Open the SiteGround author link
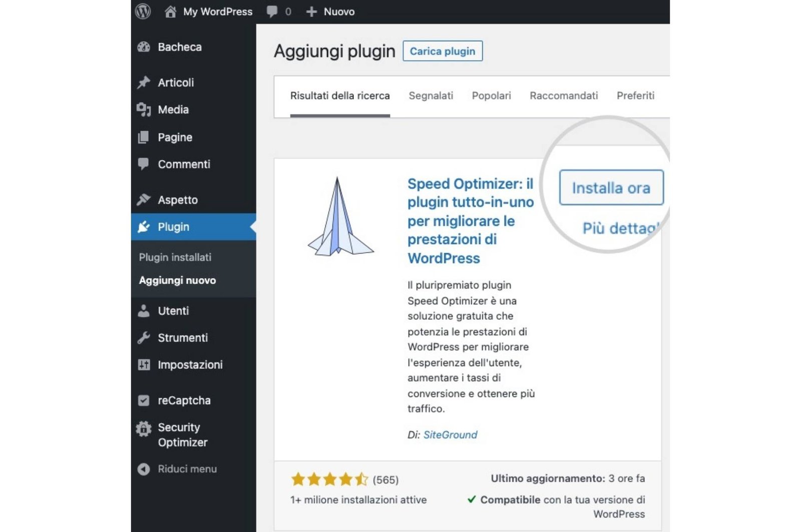Viewport: 801px width, 532px height. (451, 435)
